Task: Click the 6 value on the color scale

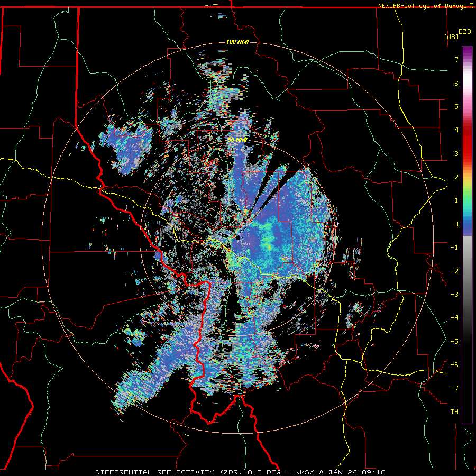Action: [456, 83]
